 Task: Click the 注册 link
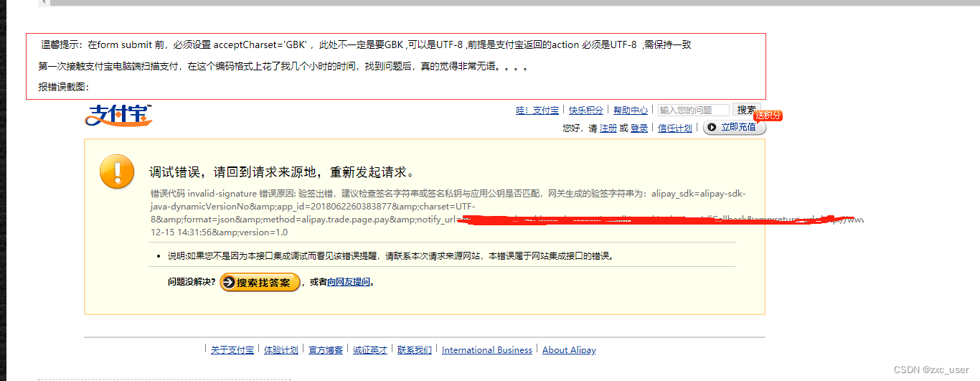(608, 128)
